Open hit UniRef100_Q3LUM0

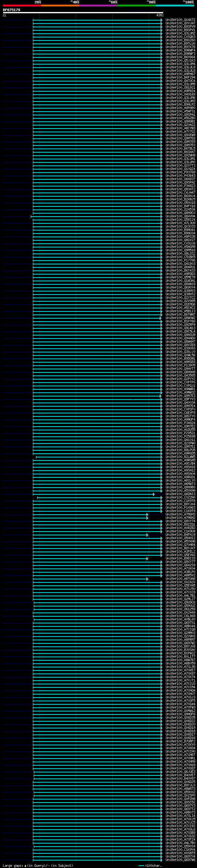click(180, 162)
